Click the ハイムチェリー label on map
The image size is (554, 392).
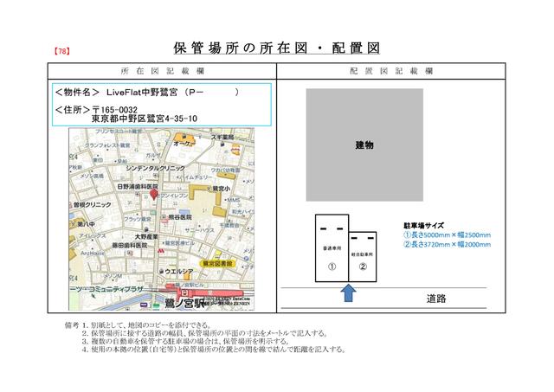point(196,177)
